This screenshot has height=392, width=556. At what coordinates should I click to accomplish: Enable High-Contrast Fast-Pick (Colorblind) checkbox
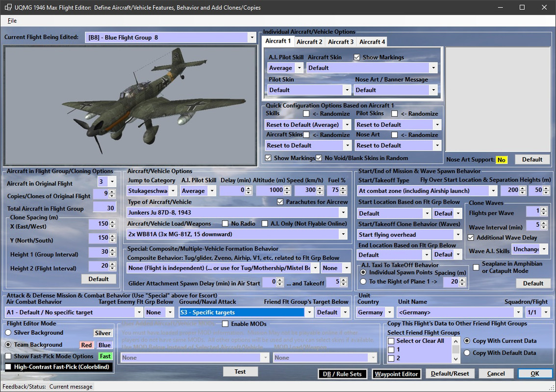tap(8, 367)
